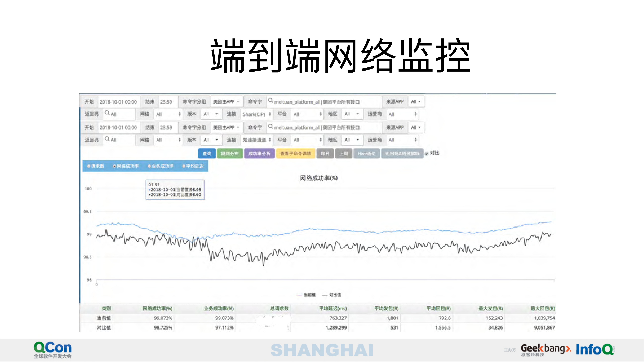
Task: Click the blue 查询 query button
Action: 207,153
